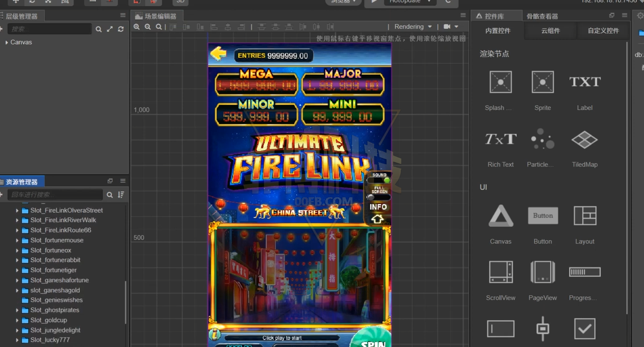
Task: Refresh the hierarchy panel
Action: tap(121, 29)
